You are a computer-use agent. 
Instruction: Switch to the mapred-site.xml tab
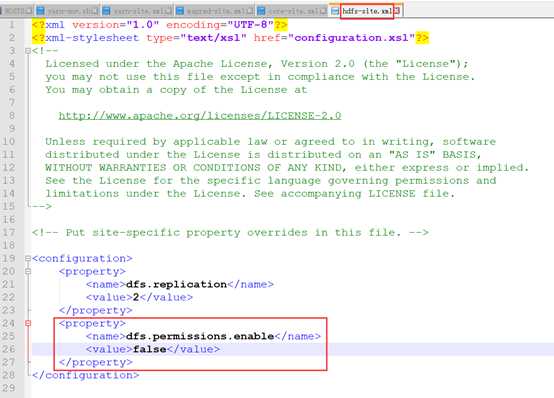pos(215,11)
